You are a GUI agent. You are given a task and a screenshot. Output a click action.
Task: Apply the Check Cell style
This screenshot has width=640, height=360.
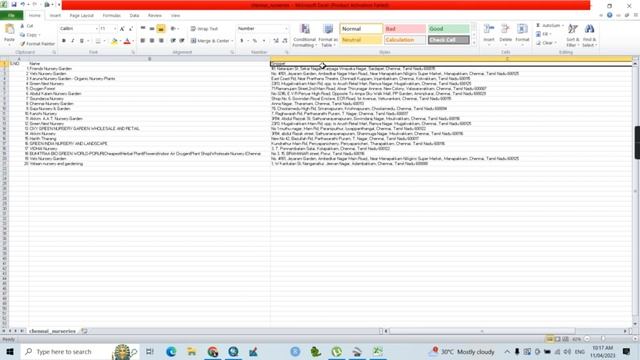tap(448, 40)
